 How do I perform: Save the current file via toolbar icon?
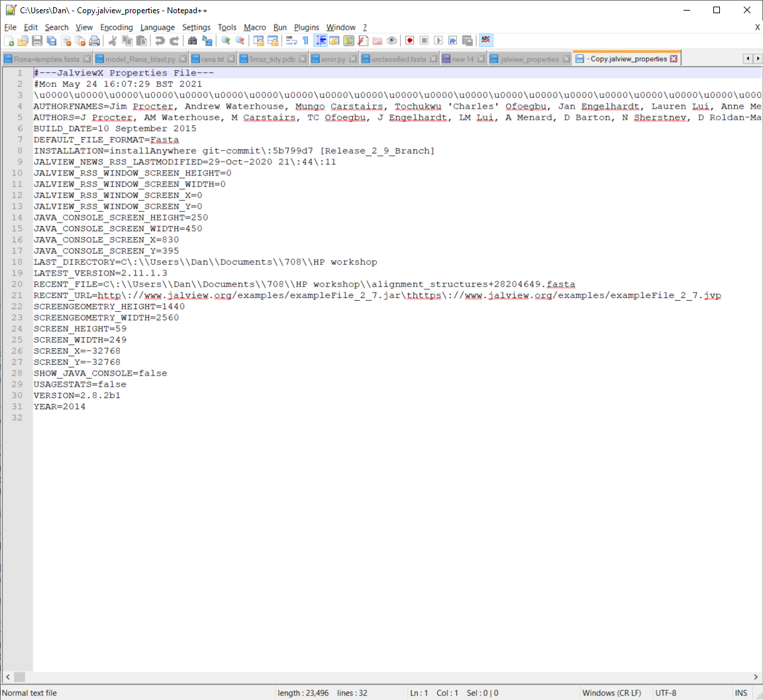tap(37, 41)
